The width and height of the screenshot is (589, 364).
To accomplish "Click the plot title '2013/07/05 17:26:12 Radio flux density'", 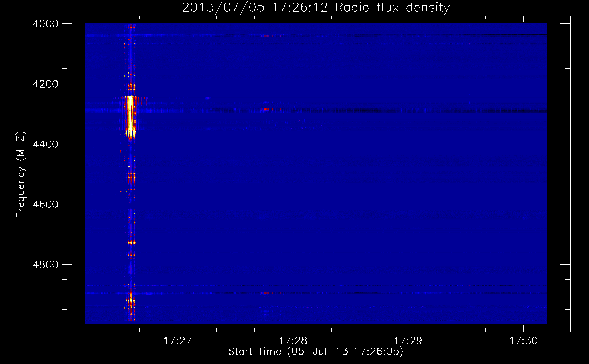I will coord(316,7).
